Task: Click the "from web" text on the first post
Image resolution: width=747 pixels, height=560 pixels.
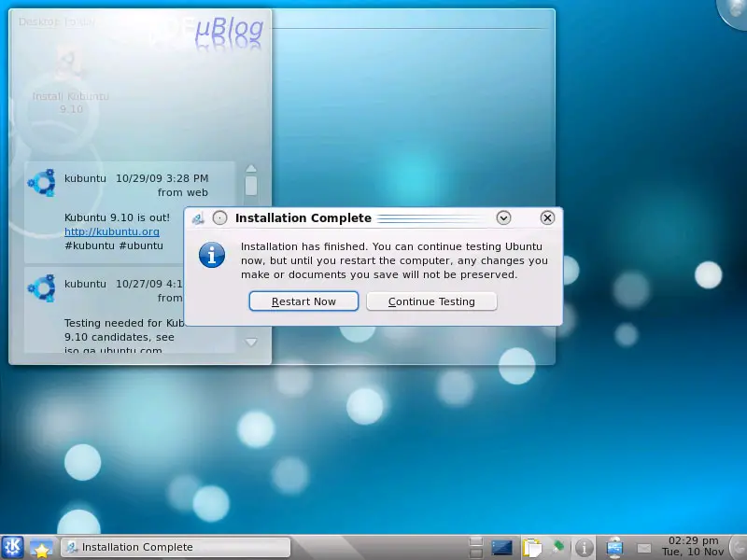Action: coord(182,192)
